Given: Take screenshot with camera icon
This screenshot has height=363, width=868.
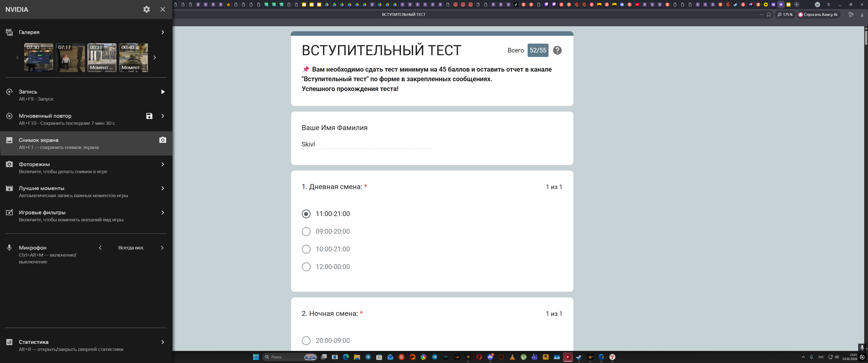Looking at the screenshot, I should coord(162,140).
